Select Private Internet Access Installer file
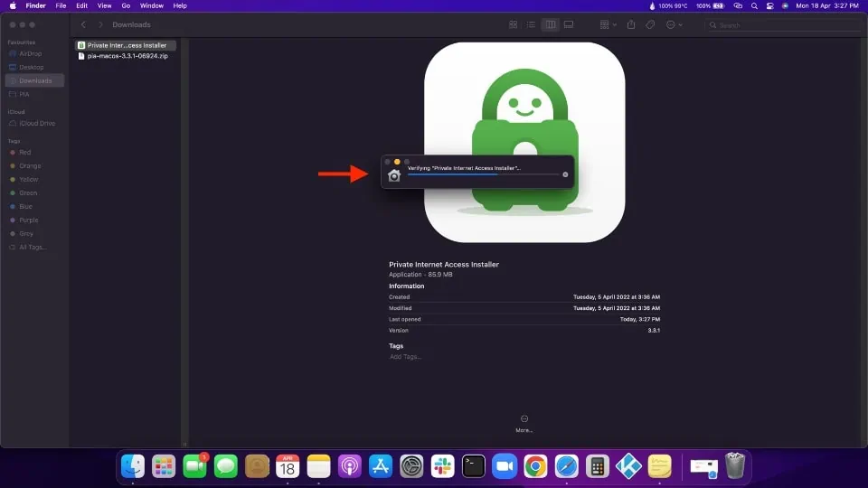The image size is (868, 488). coord(125,45)
